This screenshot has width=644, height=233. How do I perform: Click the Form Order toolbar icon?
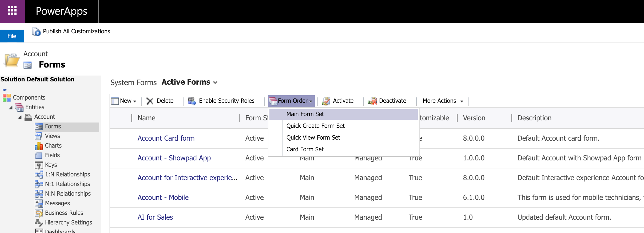(x=273, y=101)
